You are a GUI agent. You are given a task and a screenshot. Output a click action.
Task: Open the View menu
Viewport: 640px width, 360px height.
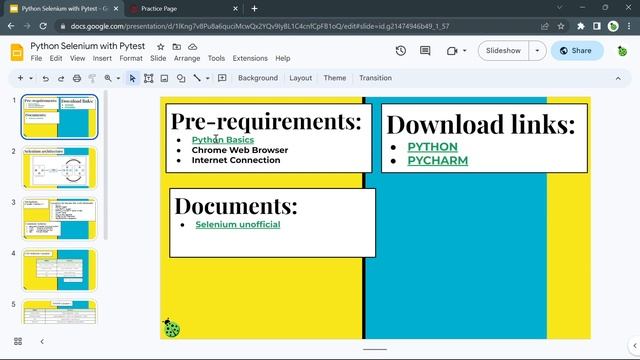coord(78,58)
